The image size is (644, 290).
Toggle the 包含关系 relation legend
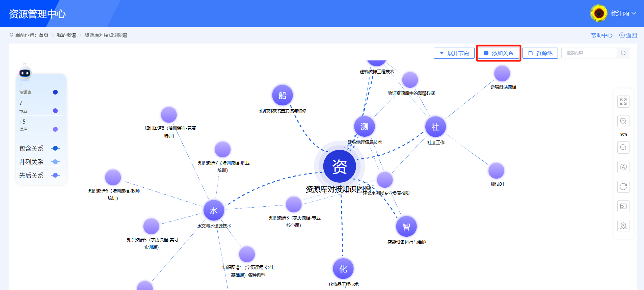55,148
